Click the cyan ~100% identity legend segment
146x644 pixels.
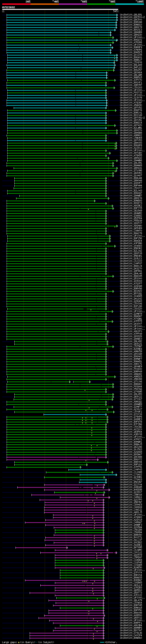point(130,4)
